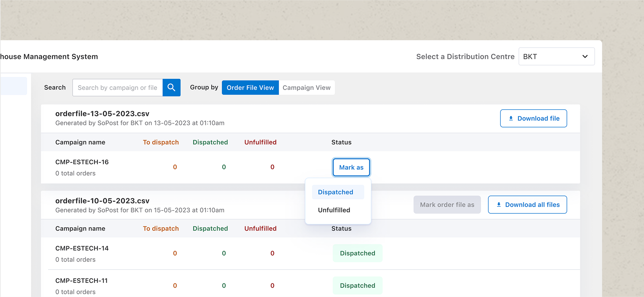Click download arrow icon in Download file
644x297 pixels.
tap(511, 118)
